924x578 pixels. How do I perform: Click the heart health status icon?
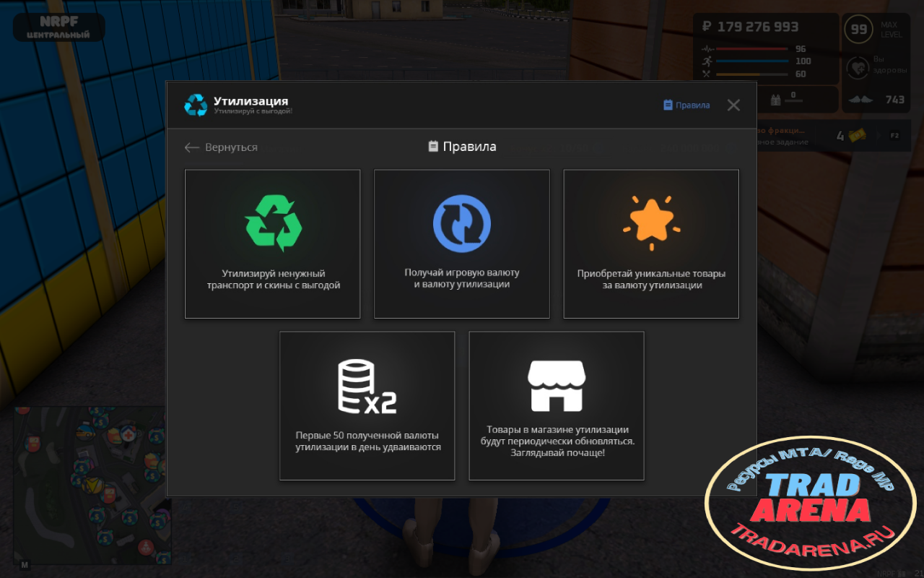[858, 68]
